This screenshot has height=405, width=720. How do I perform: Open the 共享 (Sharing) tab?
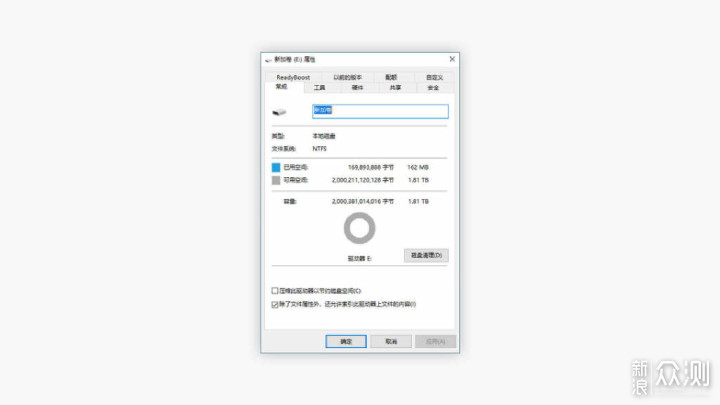(395, 87)
